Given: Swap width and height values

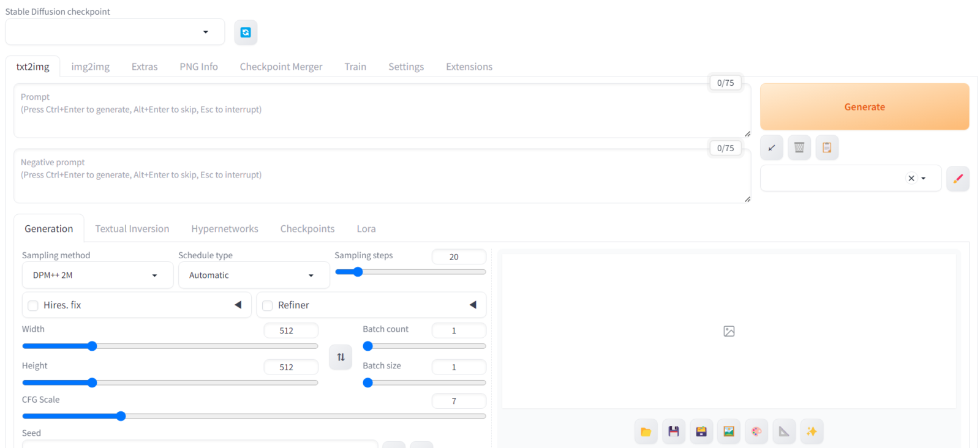Looking at the screenshot, I should tap(341, 357).
